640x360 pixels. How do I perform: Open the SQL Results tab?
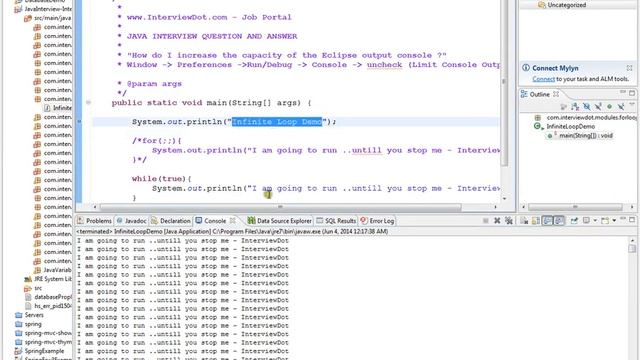click(x=336, y=220)
